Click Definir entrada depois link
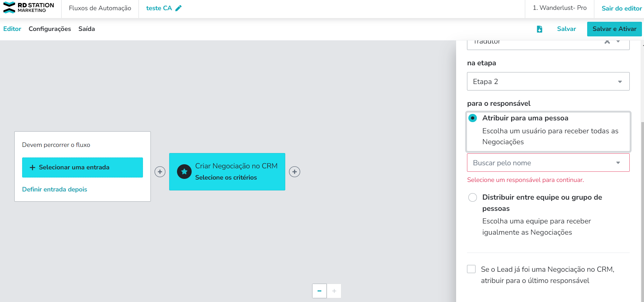 54,189
